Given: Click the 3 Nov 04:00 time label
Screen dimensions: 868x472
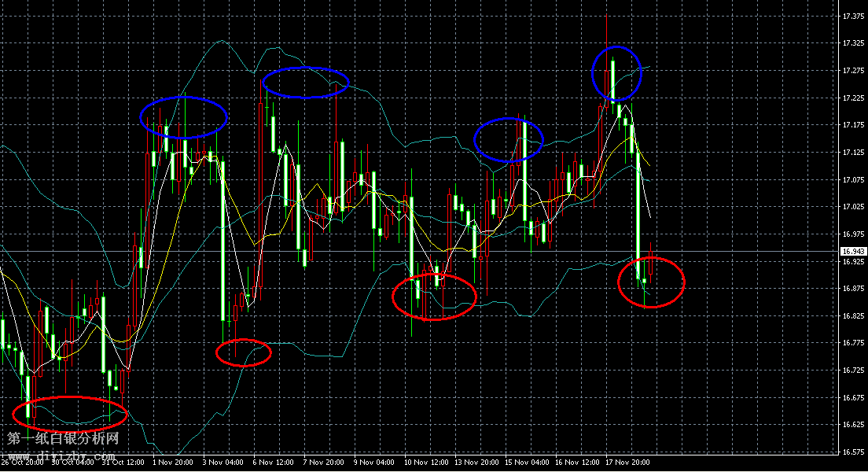Looking at the screenshot, I should [223, 462].
